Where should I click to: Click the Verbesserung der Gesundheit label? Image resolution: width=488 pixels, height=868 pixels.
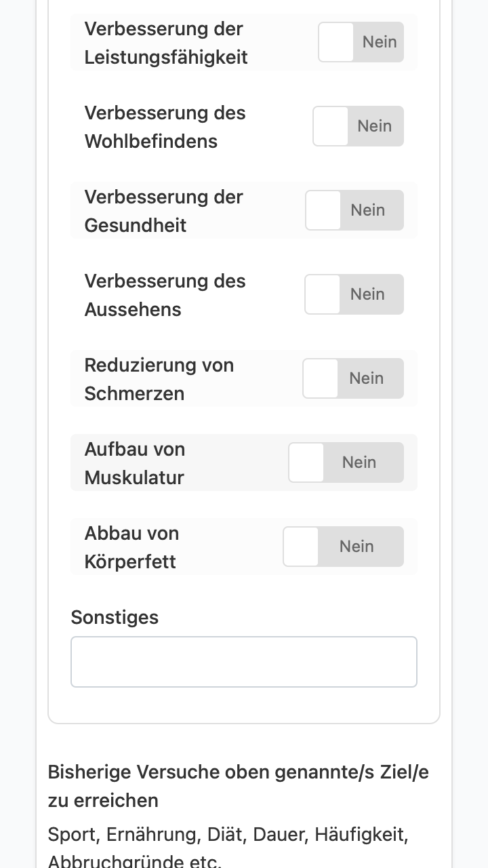tap(163, 211)
